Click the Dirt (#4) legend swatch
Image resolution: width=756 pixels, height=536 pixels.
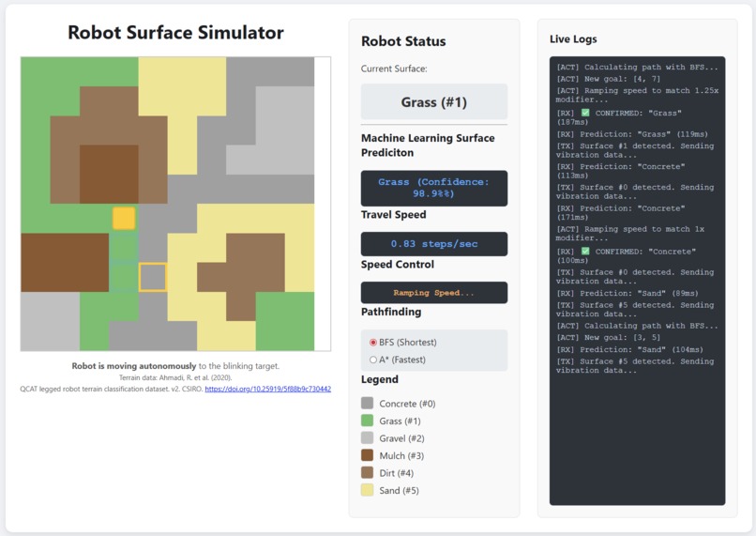[x=368, y=473]
